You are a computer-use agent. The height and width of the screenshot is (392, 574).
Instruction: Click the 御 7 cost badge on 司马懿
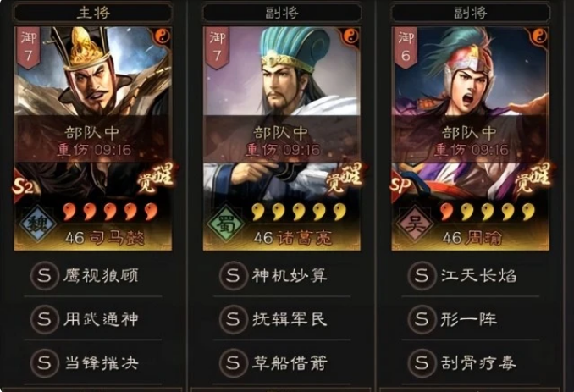tap(28, 47)
